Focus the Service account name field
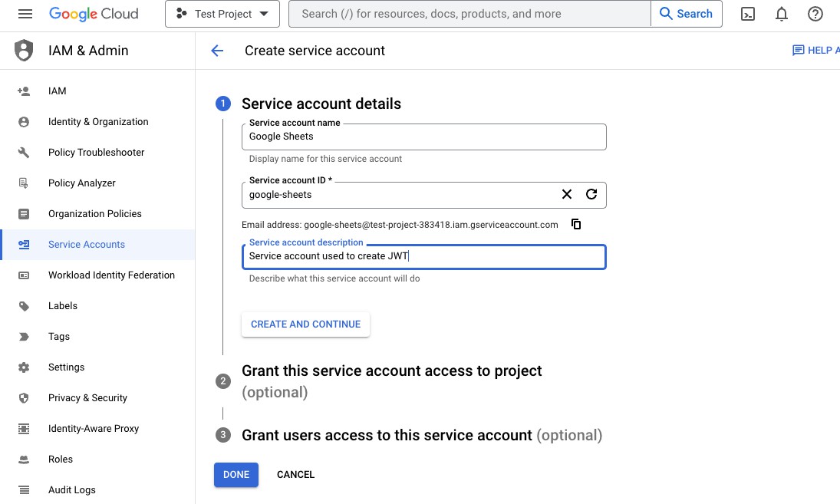 (x=423, y=137)
